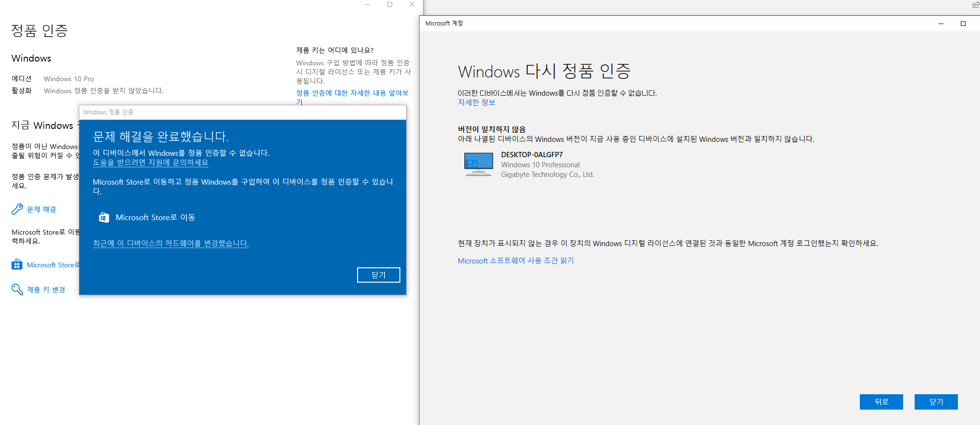Click 닫기 button in blue troubleshooter dialog
Viewport: 980px width, 425px height.
click(379, 275)
